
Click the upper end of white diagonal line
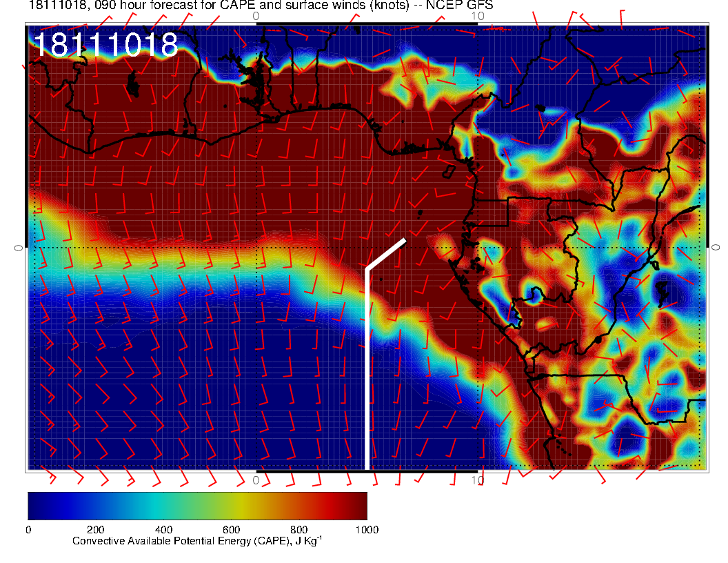pyautogui.click(x=404, y=240)
